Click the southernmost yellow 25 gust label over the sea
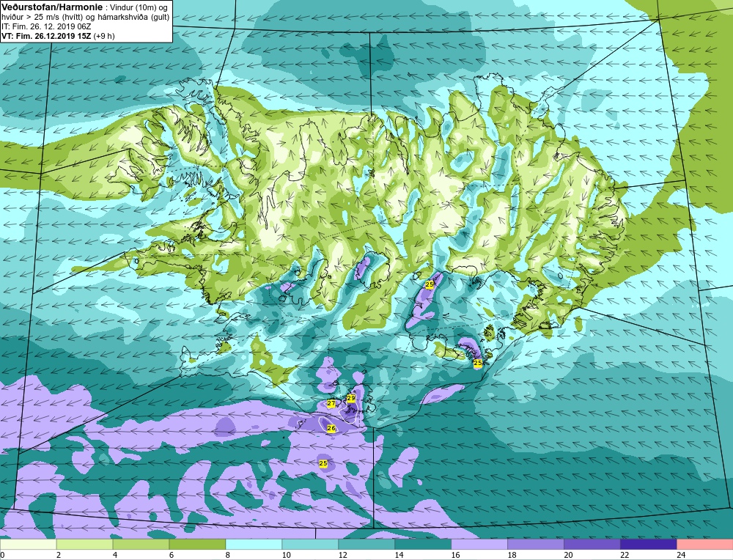This screenshot has height=560, width=733. (x=323, y=463)
